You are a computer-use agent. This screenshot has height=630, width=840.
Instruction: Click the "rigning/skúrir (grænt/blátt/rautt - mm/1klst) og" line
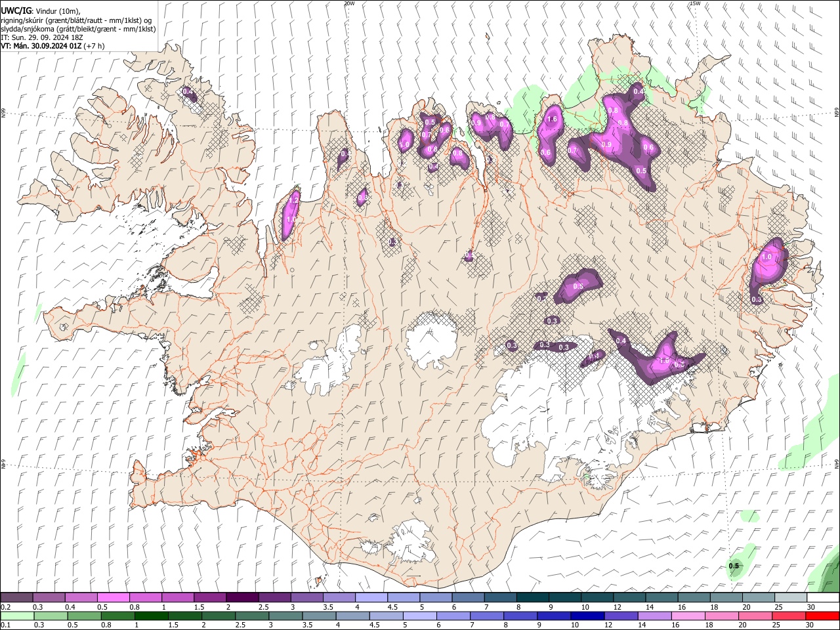tap(76, 20)
